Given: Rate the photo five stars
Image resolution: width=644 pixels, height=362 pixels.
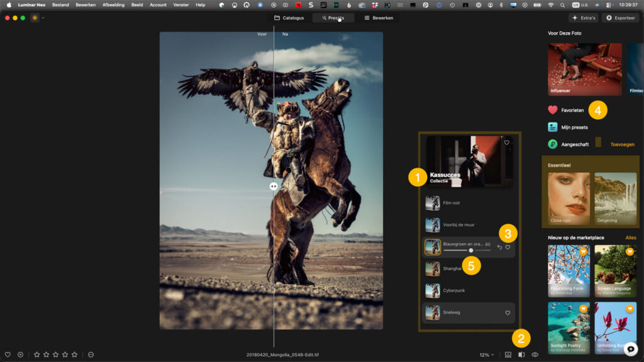Looking at the screenshot, I should pyautogui.click(x=74, y=354).
